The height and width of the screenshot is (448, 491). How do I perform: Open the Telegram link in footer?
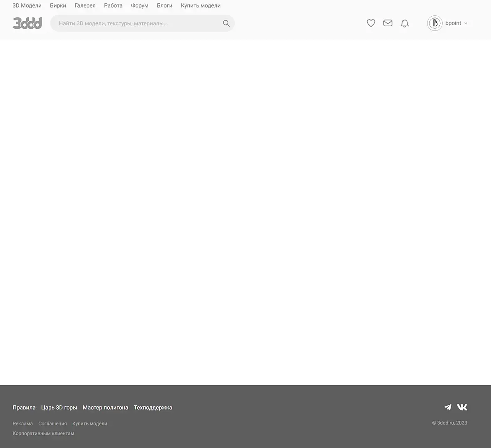click(x=448, y=407)
